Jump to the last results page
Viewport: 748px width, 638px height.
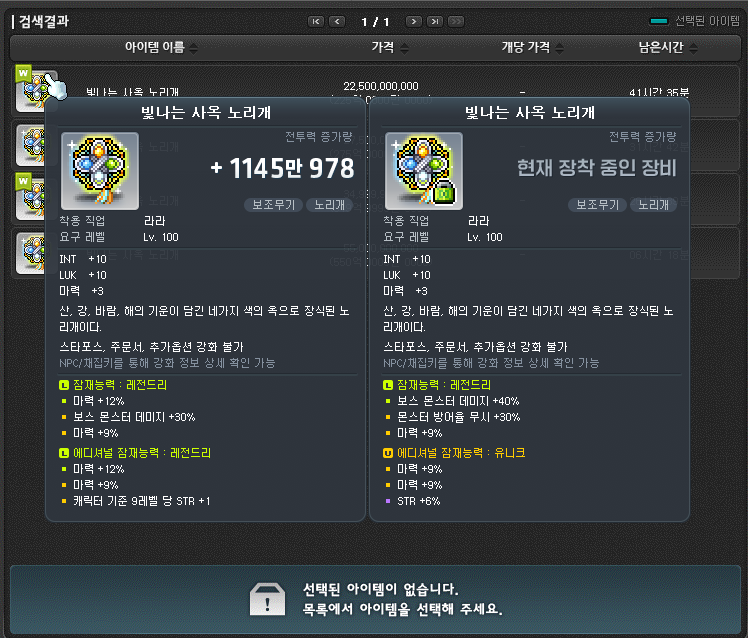(435, 21)
